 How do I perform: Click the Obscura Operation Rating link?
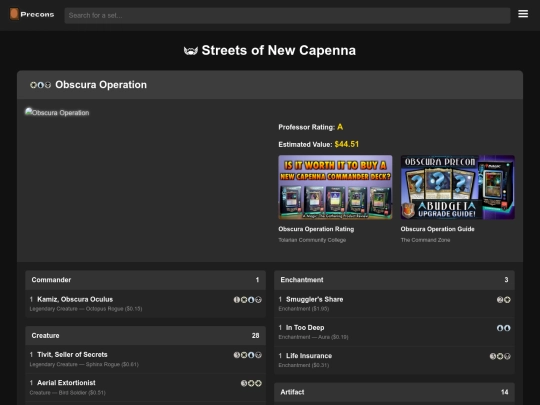point(316,229)
